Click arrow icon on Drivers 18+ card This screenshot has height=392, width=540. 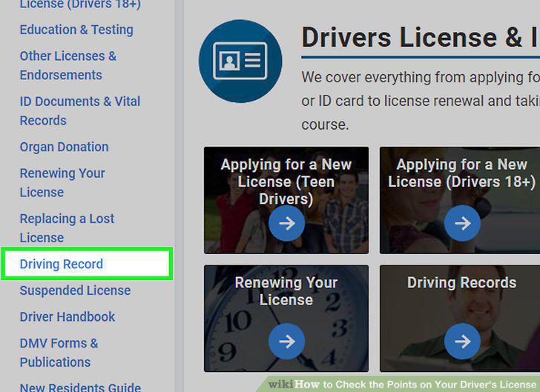point(462,223)
